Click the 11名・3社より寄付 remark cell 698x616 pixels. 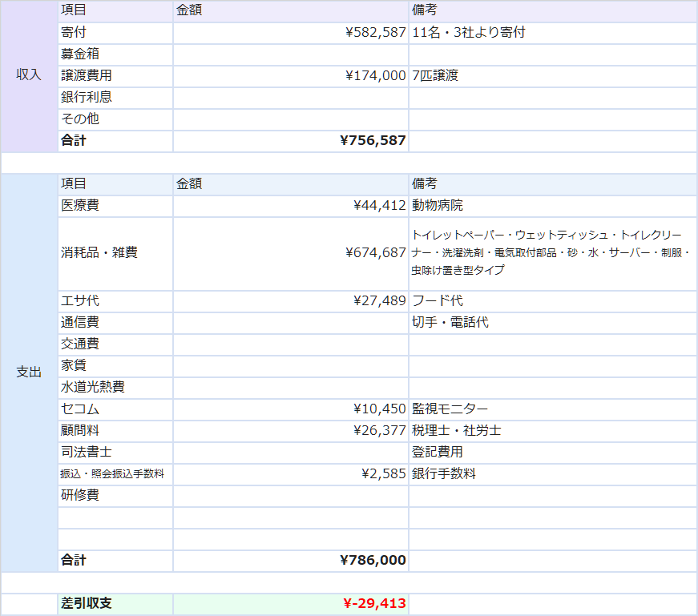(552, 33)
